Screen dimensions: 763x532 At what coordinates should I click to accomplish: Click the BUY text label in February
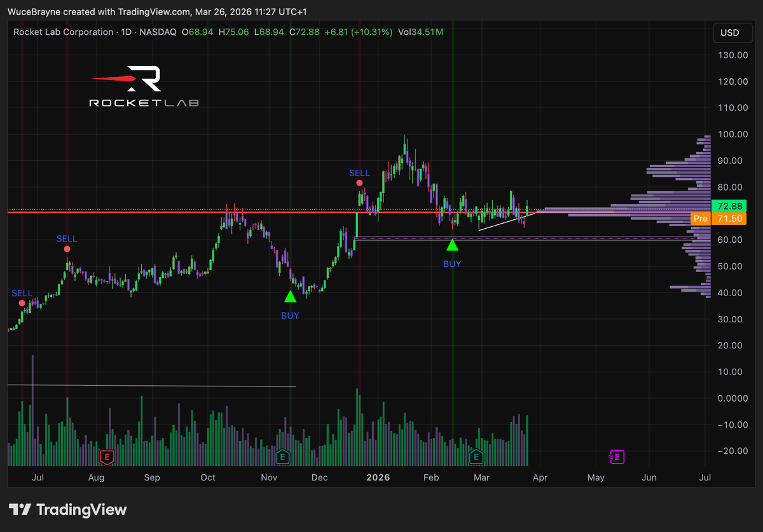[x=452, y=264]
